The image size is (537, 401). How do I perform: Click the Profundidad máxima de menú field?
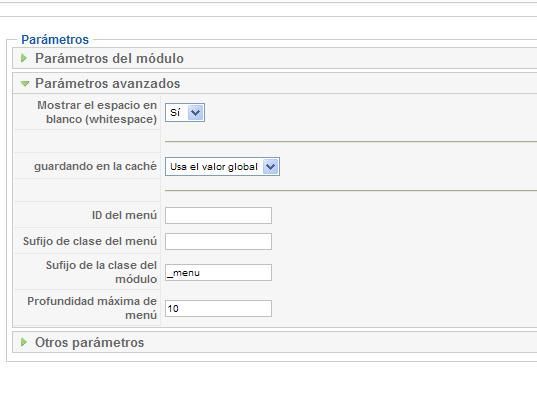coord(218,309)
